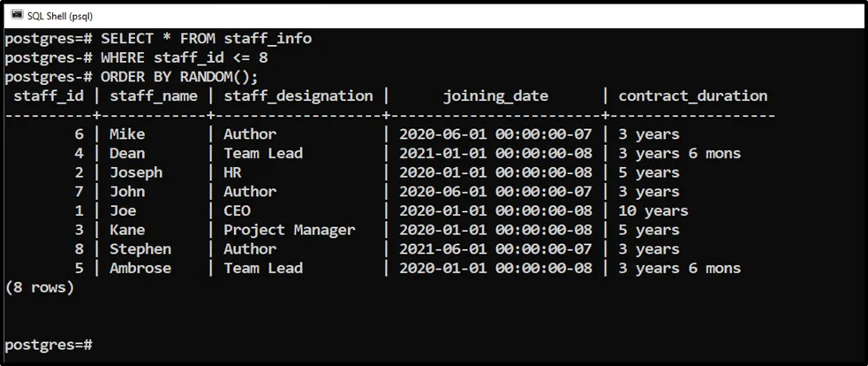Click the Ambrose staff name cell
This screenshot has height=366, width=868.
click(x=140, y=268)
